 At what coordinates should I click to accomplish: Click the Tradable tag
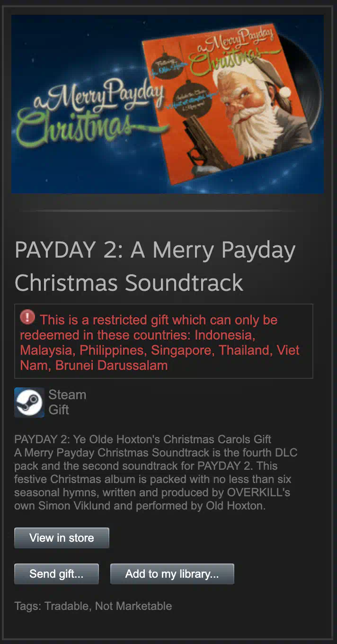coord(66,606)
